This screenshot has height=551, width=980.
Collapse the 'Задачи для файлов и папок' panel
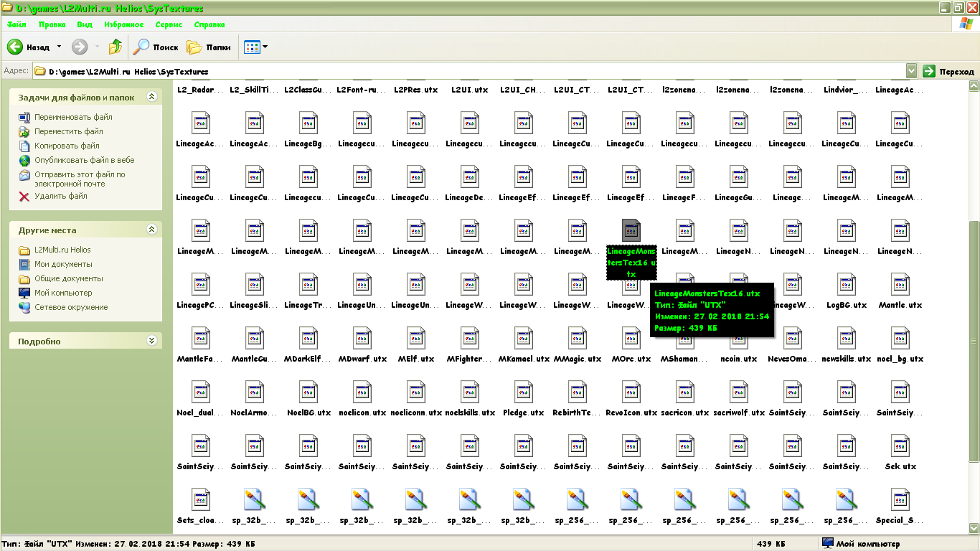click(151, 97)
